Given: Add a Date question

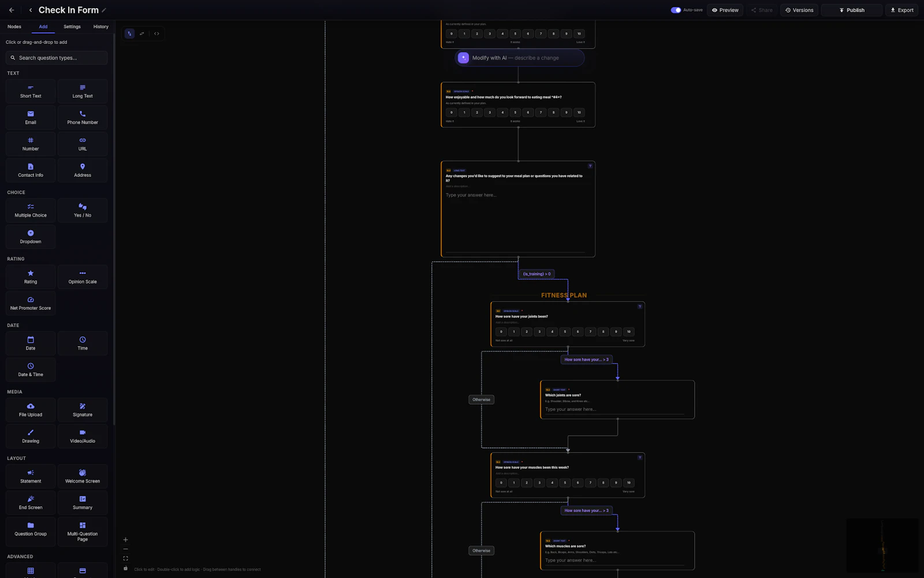Looking at the screenshot, I should coord(31,343).
